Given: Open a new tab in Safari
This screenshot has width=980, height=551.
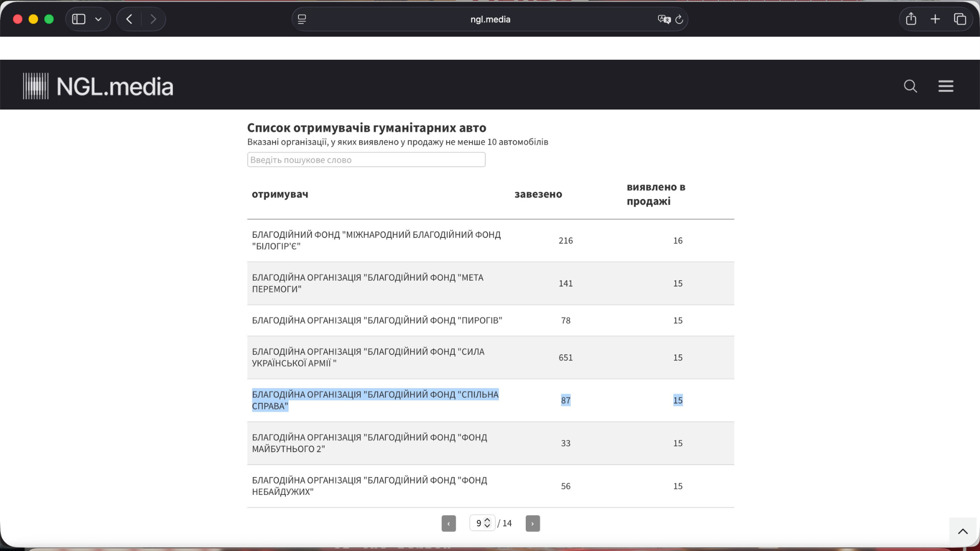Looking at the screenshot, I should coord(935,19).
